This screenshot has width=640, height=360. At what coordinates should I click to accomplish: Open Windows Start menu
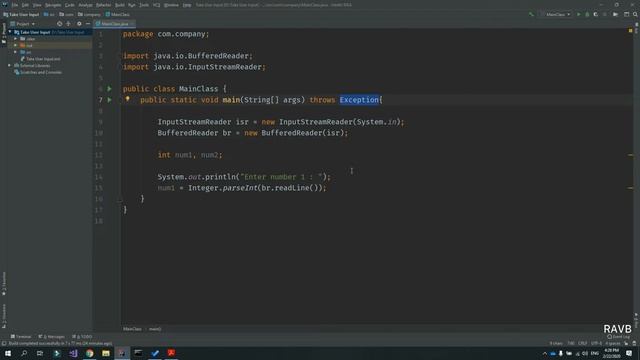point(8,353)
